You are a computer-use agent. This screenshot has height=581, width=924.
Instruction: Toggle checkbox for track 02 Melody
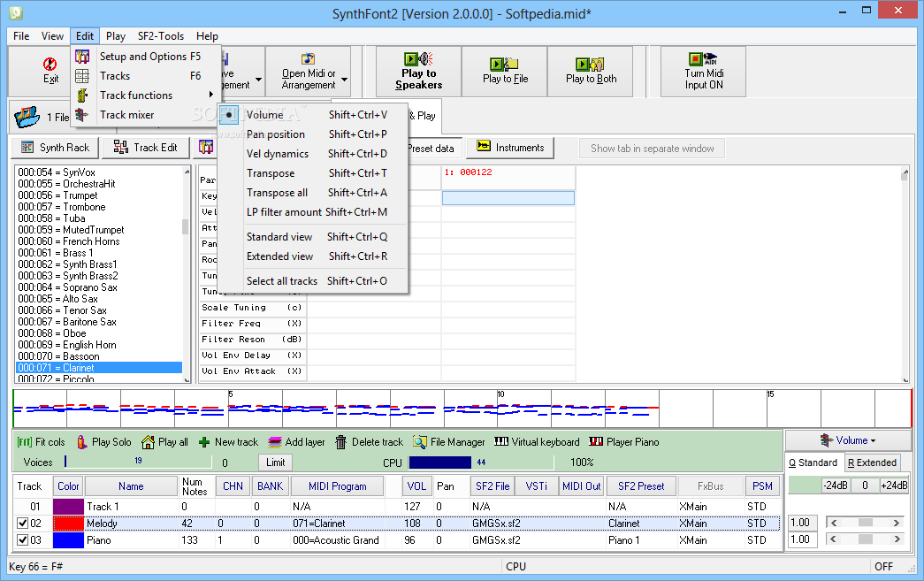[x=22, y=524]
